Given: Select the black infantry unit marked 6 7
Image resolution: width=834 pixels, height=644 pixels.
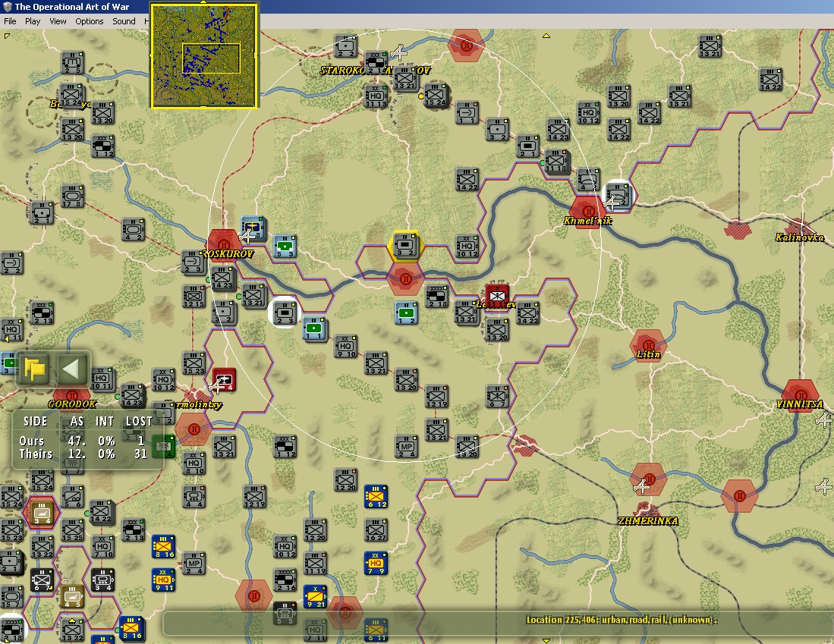Looking at the screenshot, I should point(42,580).
